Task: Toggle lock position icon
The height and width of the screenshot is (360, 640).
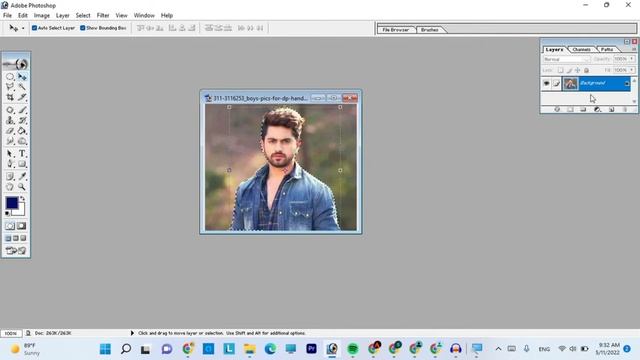Action: (578, 70)
